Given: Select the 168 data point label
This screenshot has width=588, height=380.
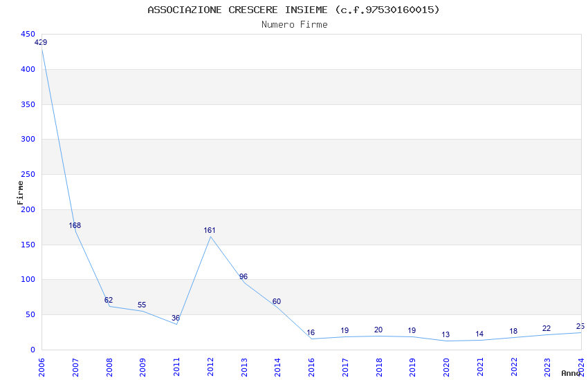Looking at the screenshot, I should (x=75, y=225).
